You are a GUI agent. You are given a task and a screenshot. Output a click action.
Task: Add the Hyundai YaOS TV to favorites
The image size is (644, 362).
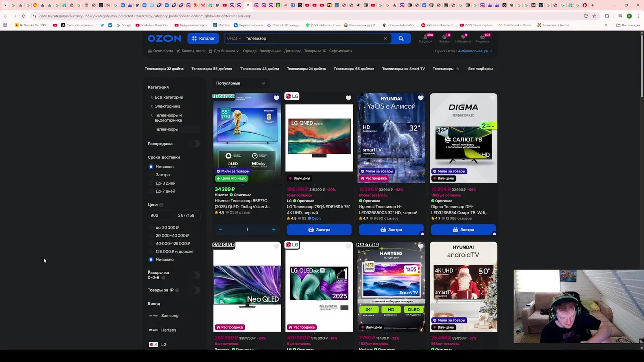coord(420,98)
